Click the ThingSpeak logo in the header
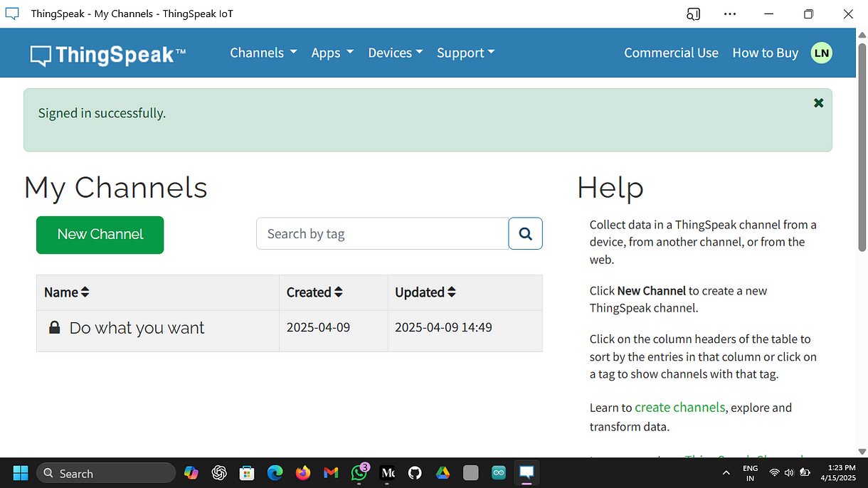Image resolution: width=868 pixels, height=488 pixels. [108, 54]
